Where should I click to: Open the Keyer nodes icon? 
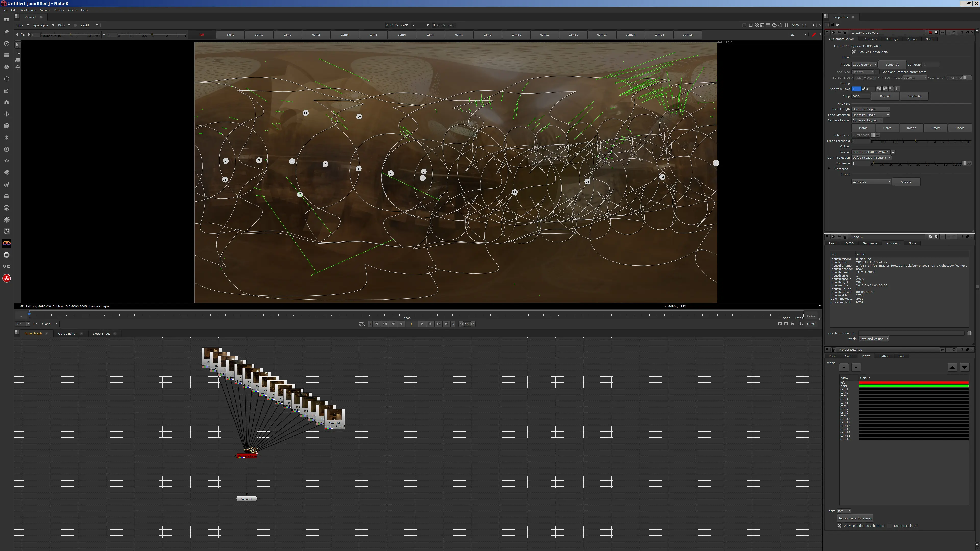[x=6, y=91]
